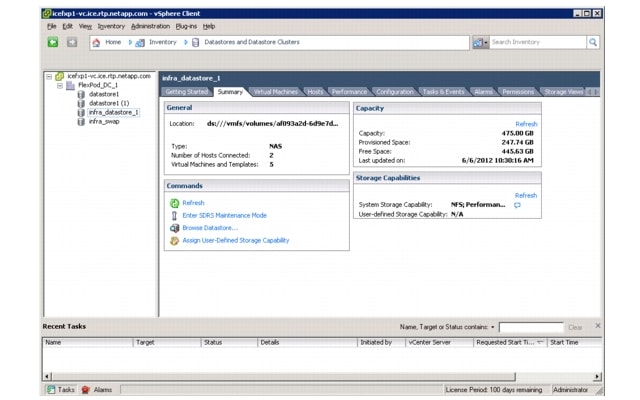
Task: Open the File menu
Action: click(x=51, y=26)
